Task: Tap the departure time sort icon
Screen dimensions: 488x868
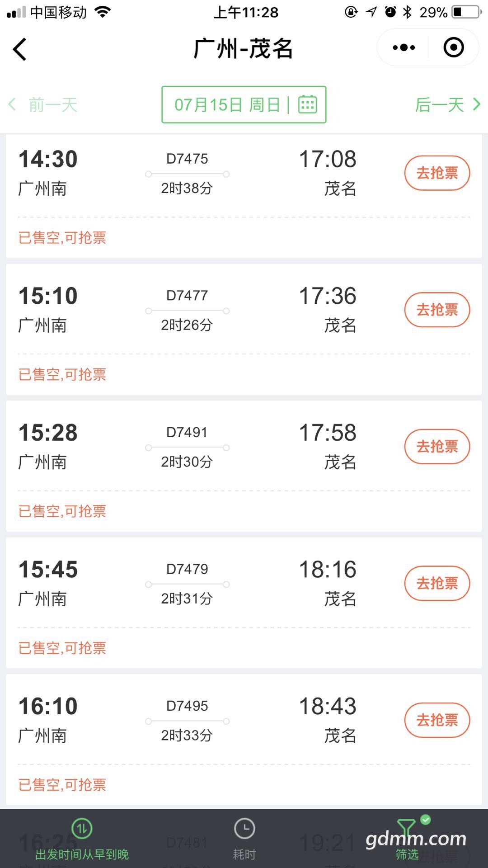Action: pyautogui.click(x=82, y=829)
